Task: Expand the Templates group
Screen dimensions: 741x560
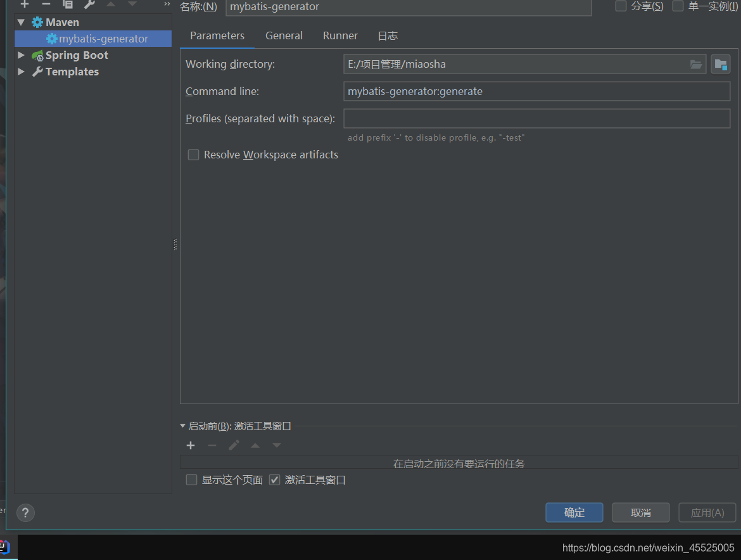Action: 21,72
